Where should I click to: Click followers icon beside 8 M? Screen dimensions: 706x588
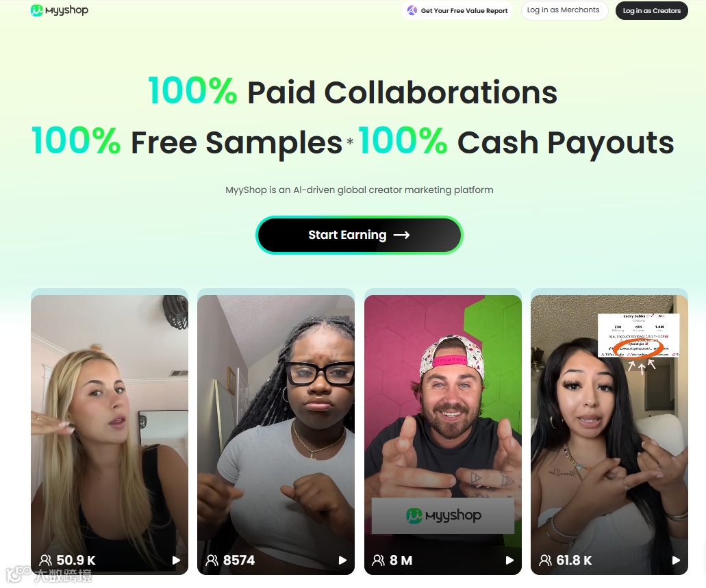[379, 560]
